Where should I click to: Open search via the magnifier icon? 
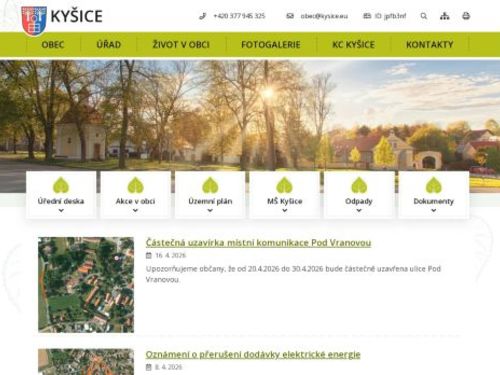(x=424, y=16)
